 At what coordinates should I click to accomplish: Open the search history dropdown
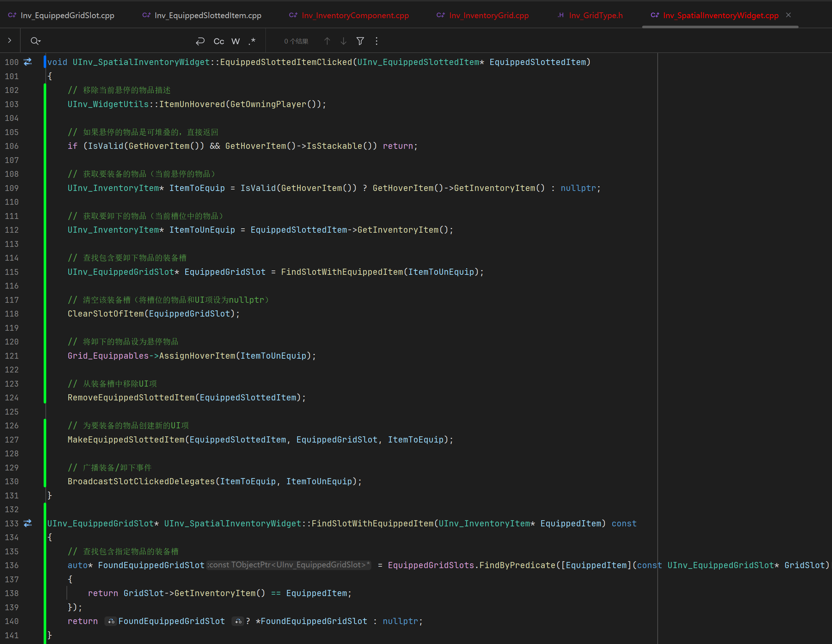pyautogui.click(x=36, y=41)
